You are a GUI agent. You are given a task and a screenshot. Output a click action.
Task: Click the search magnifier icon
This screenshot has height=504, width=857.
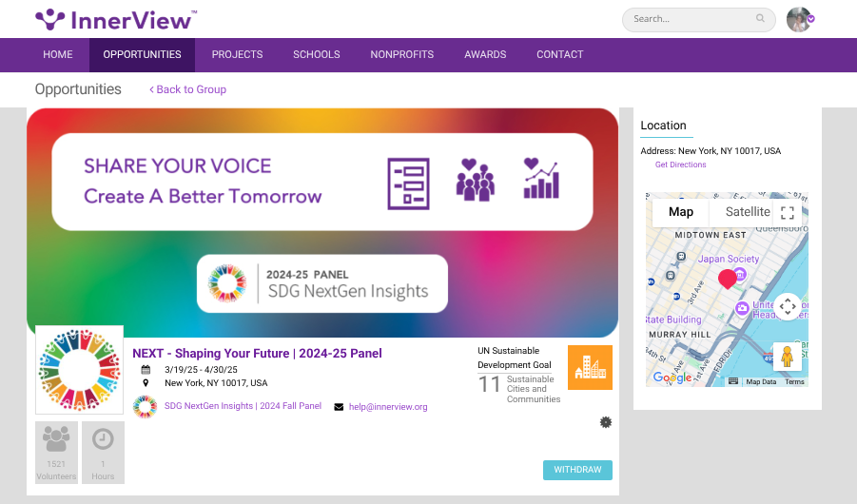coord(760,19)
